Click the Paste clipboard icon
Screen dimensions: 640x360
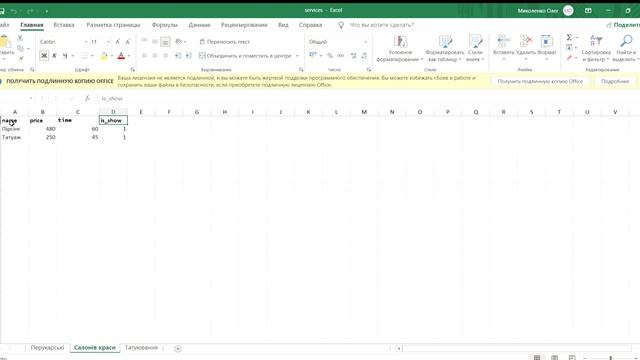pos(5,42)
